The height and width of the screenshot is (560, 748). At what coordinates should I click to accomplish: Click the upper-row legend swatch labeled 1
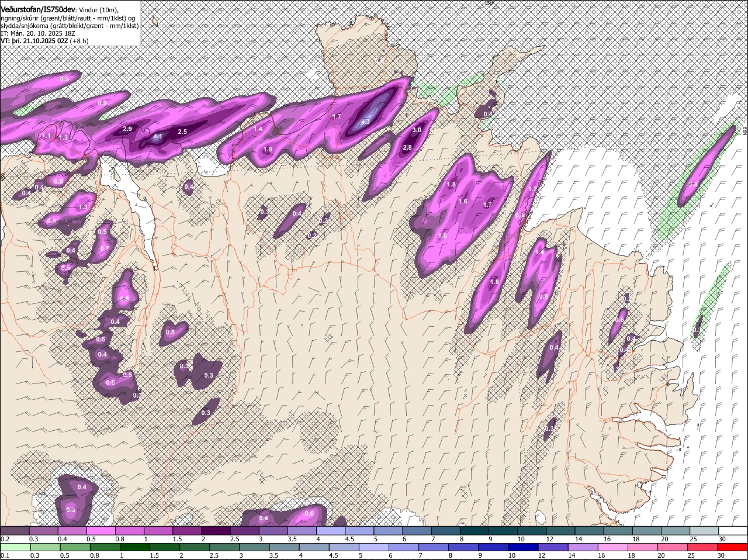click(x=158, y=530)
